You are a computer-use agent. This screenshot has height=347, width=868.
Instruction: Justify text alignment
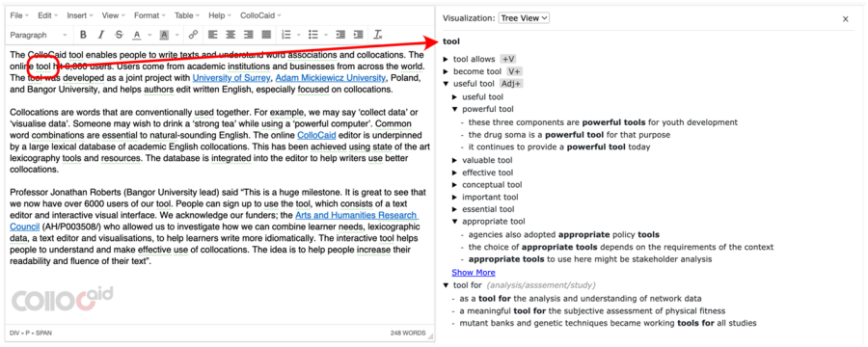click(266, 35)
